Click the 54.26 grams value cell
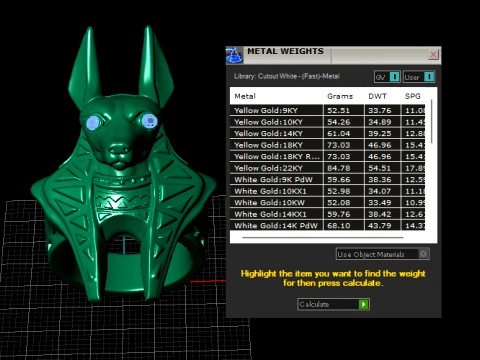The height and width of the screenshot is (360, 480). click(x=343, y=122)
